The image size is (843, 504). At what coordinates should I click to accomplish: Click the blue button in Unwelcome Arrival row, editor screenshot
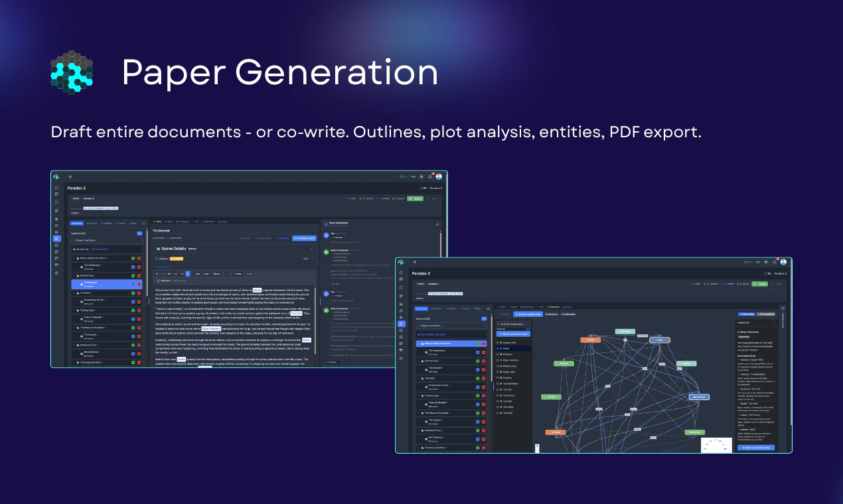pyautogui.click(x=133, y=302)
